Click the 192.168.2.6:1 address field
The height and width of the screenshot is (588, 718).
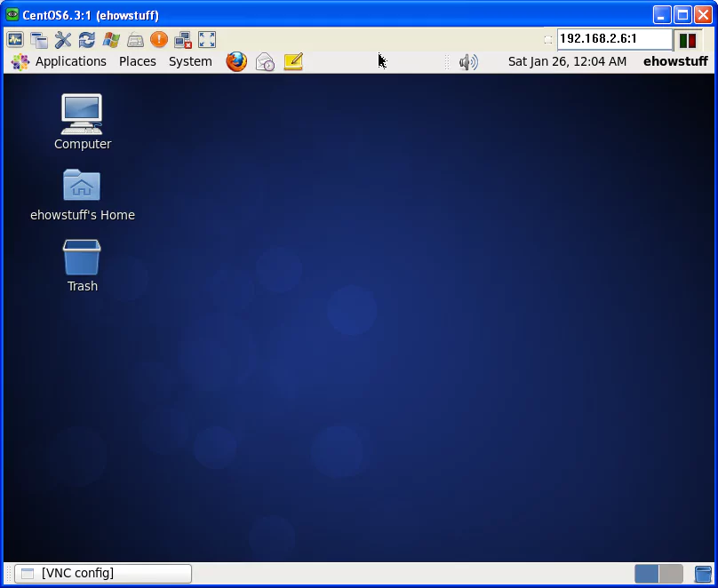[x=615, y=39]
